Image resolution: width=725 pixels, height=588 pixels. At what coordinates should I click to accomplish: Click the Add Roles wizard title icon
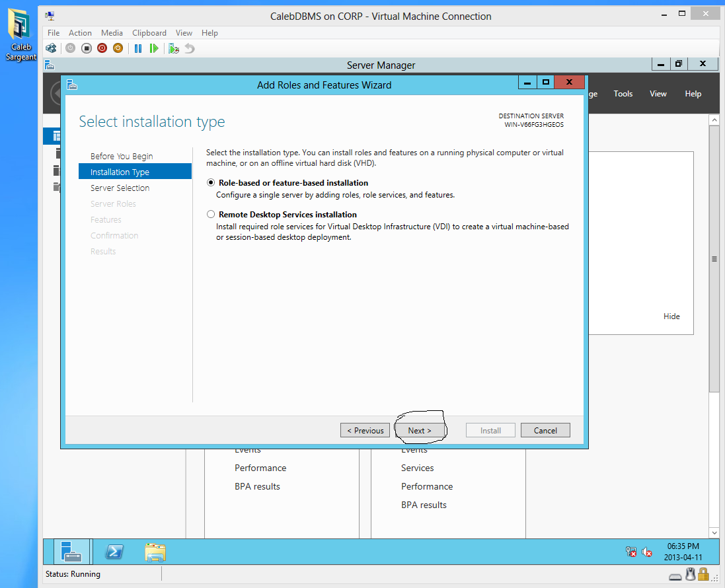pos(71,85)
